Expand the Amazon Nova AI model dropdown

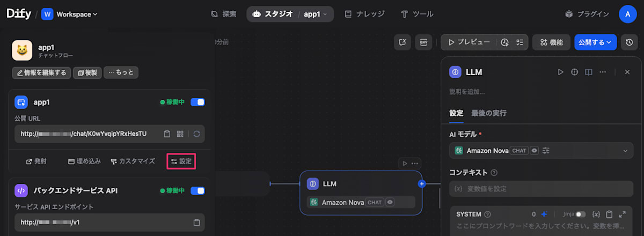coord(541,151)
